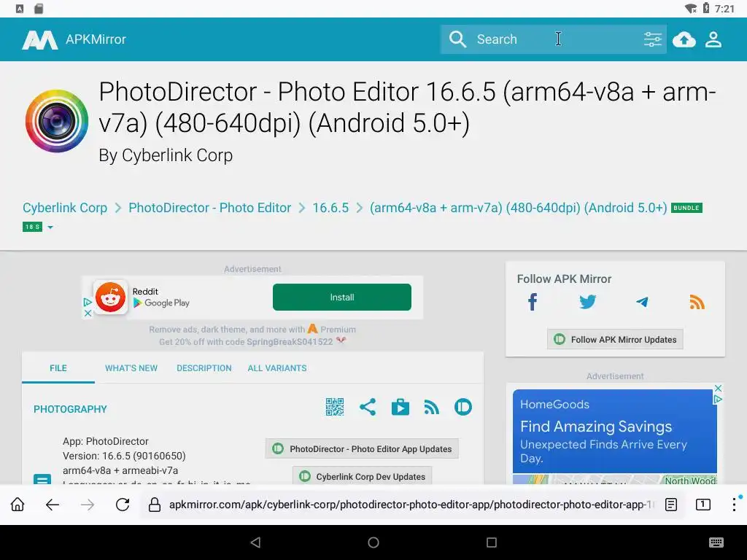Open PhotoDirector - Photo Editor breadcrumb
Image resolution: width=747 pixels, height=560 pixels.
click(209, 208)
